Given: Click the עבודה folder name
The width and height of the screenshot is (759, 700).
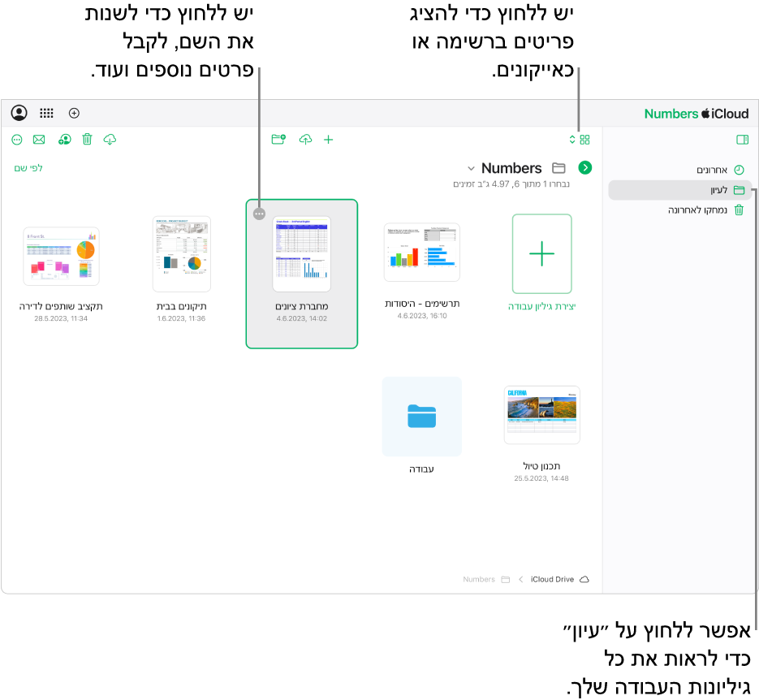Looking at the screenshot, I should [421, 469].
